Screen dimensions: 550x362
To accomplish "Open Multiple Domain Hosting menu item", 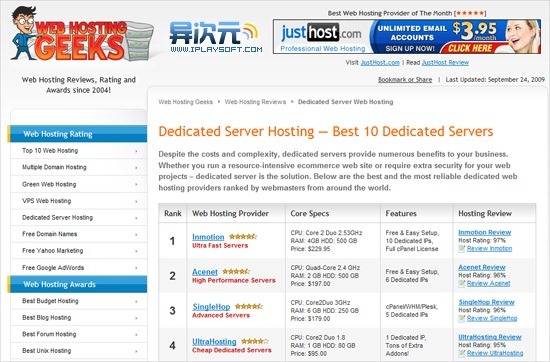I will tap(79, 167).
